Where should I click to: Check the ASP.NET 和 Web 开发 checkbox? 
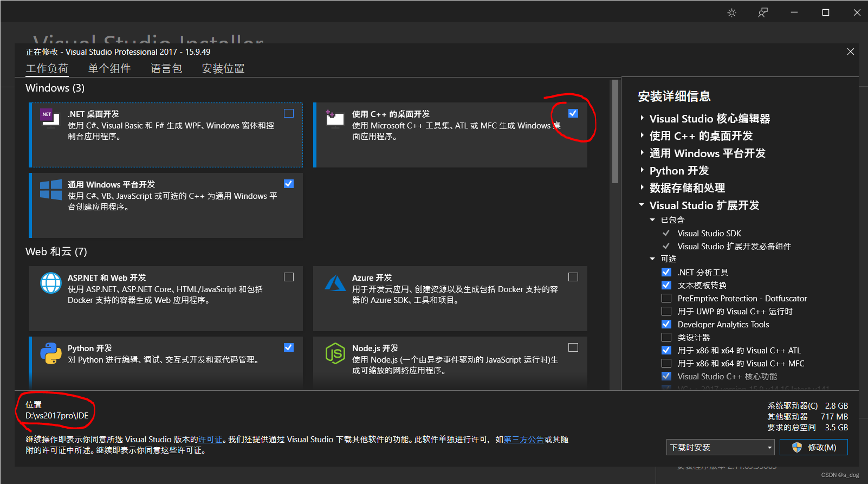tap(289, 277)
